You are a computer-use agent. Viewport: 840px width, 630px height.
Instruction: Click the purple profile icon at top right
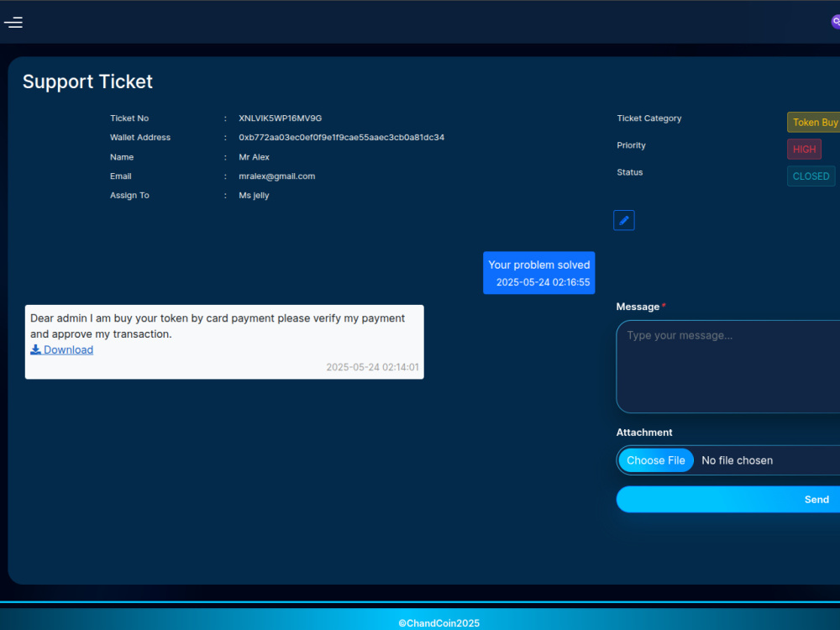point(836,22)
